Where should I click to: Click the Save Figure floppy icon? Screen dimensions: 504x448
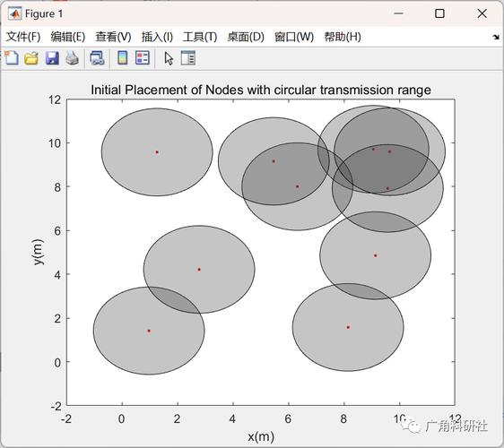click(x=52, y=58)
